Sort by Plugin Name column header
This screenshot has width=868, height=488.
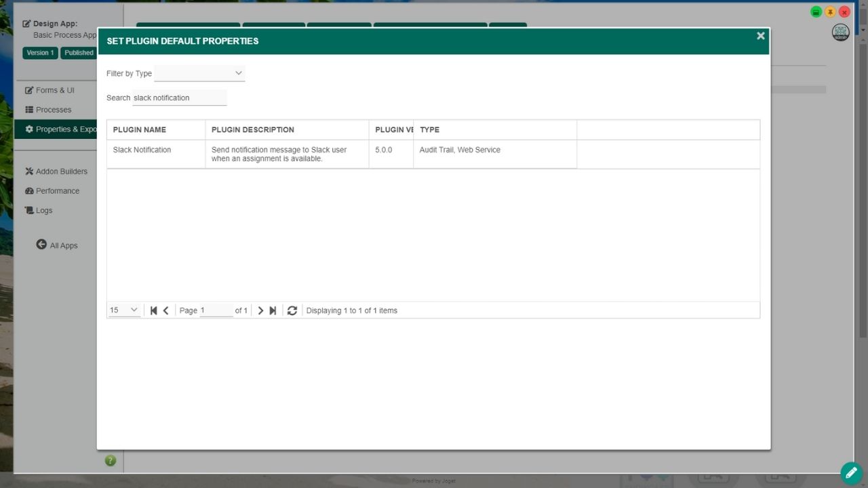140,129
